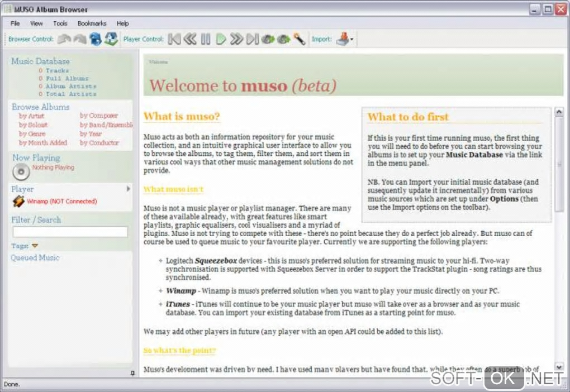
Task: Click the Filter / Search input field
Action: 70,232
